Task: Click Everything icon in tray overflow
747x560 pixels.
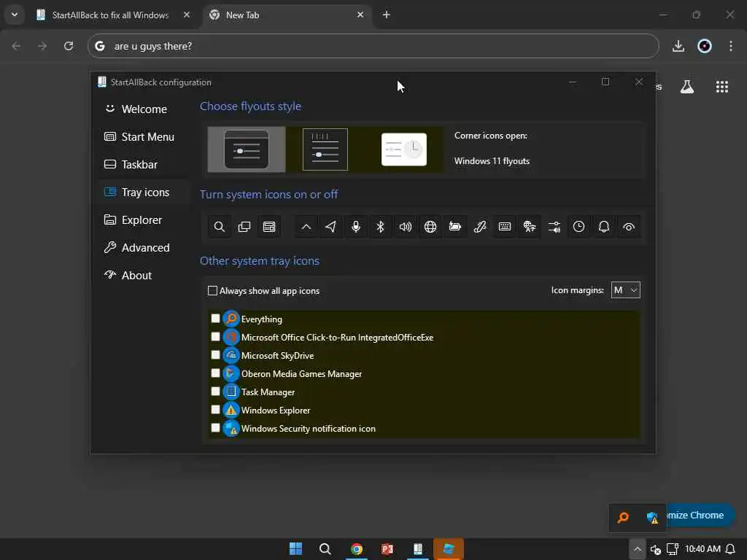Action: [623, 517]
